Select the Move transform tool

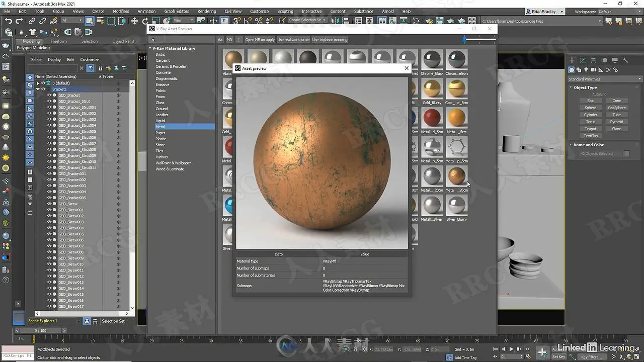(134, 21)
